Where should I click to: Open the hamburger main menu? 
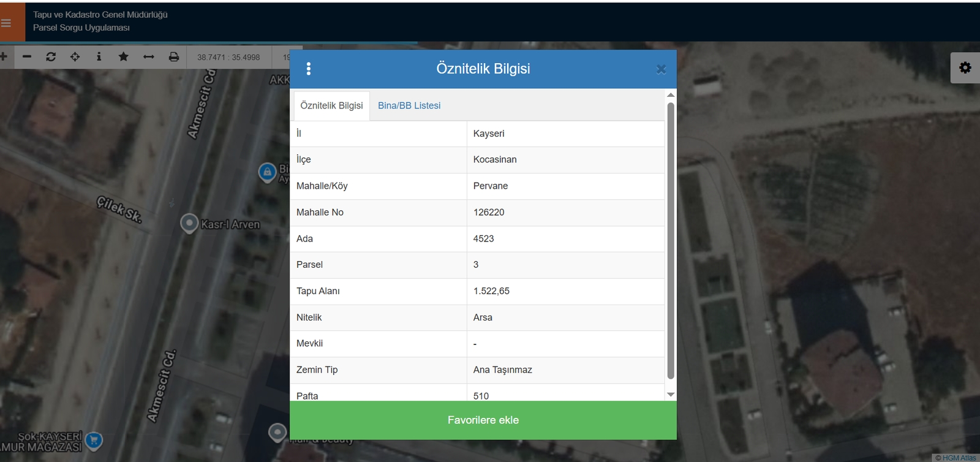pos(6,23)
